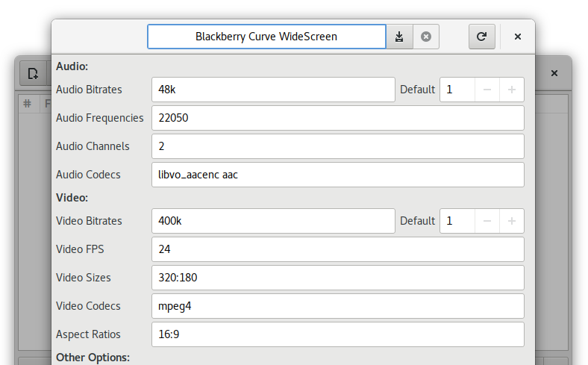
Task: Click the delete preset circle-x icon
Action: (426, 37)
